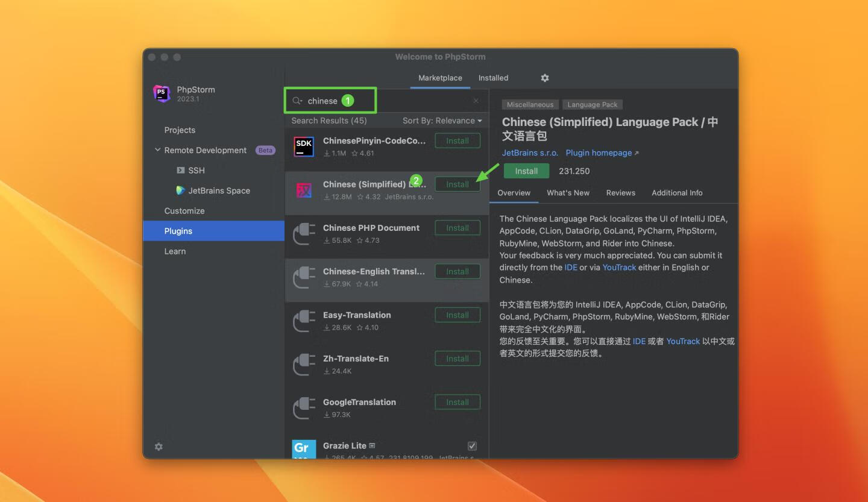The width and height of the screenshot is (868, 502).
Task: Follow the Chinese-paragraph YouTrack link
Action: point(683,341)
